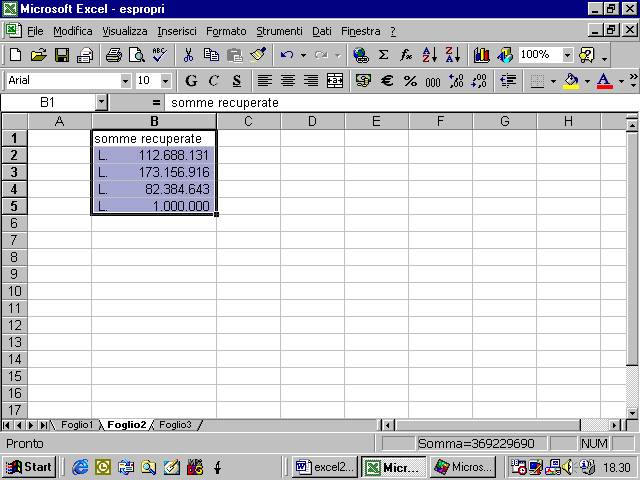Expand the undo history arrow
The image size is (640, 480).
click(303, 55)
